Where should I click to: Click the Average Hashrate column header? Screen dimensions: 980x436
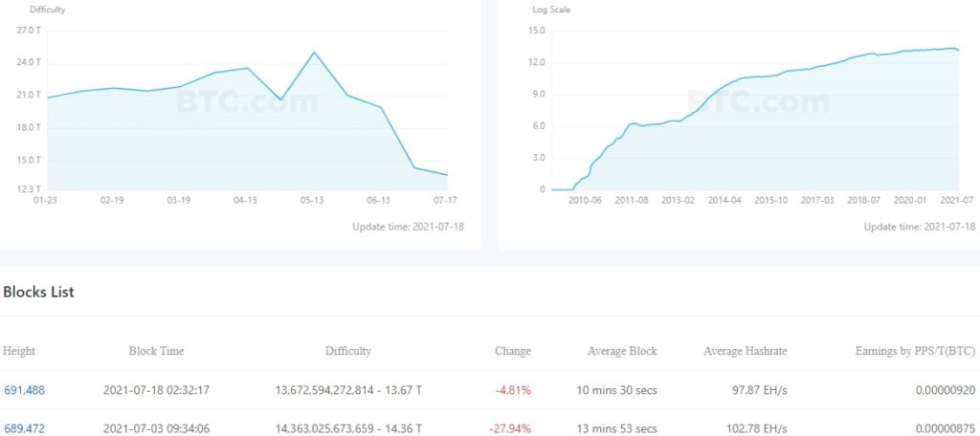745,351
